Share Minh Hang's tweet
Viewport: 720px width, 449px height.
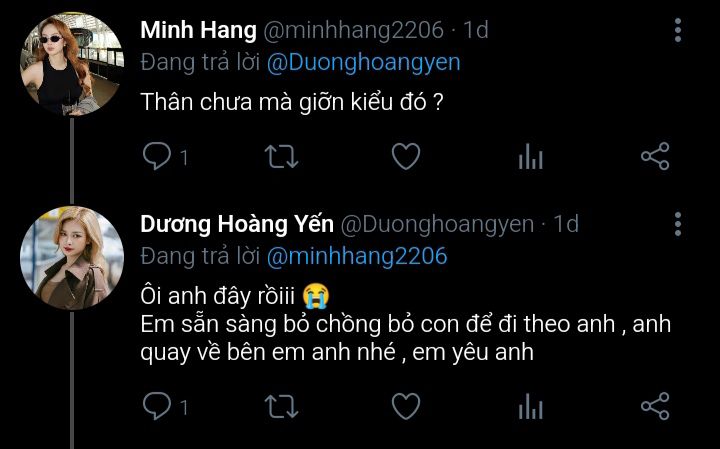coord(654,156)
